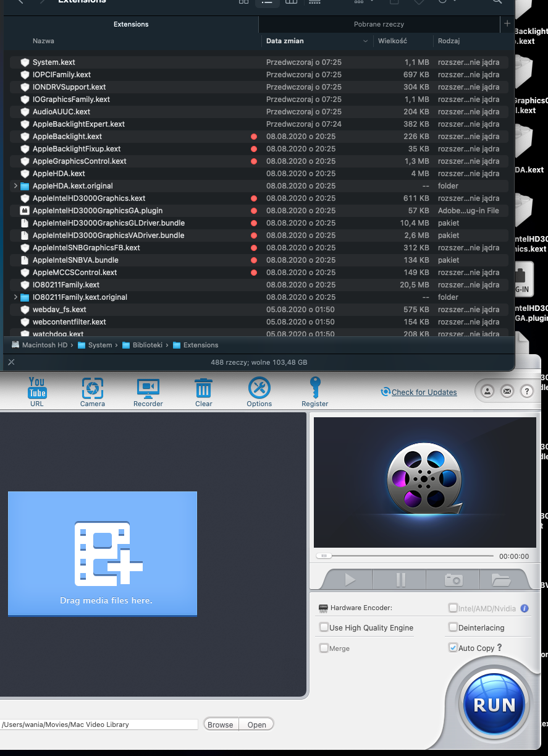The height and width of the screenshot is (756, 548).
Task: Click the hardware encoder info icon
Action: [x=525, y=608]
